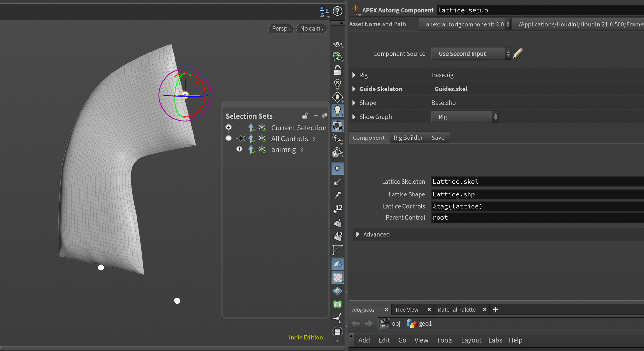Toggle display points icon in viewport toolbar
The width and height of the screenshot is (644, 351).
click(x=337, y=168)
